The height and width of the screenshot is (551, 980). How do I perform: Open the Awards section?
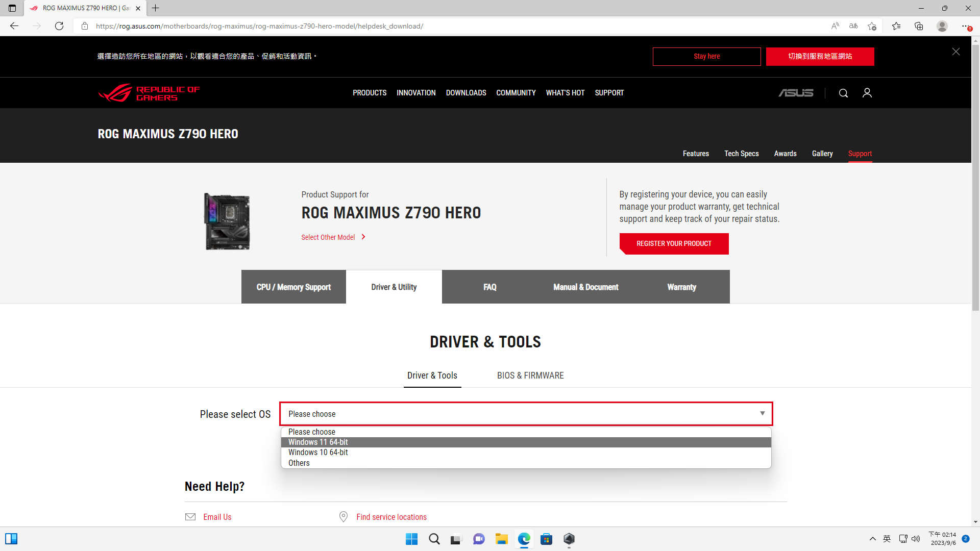(785, 154)
